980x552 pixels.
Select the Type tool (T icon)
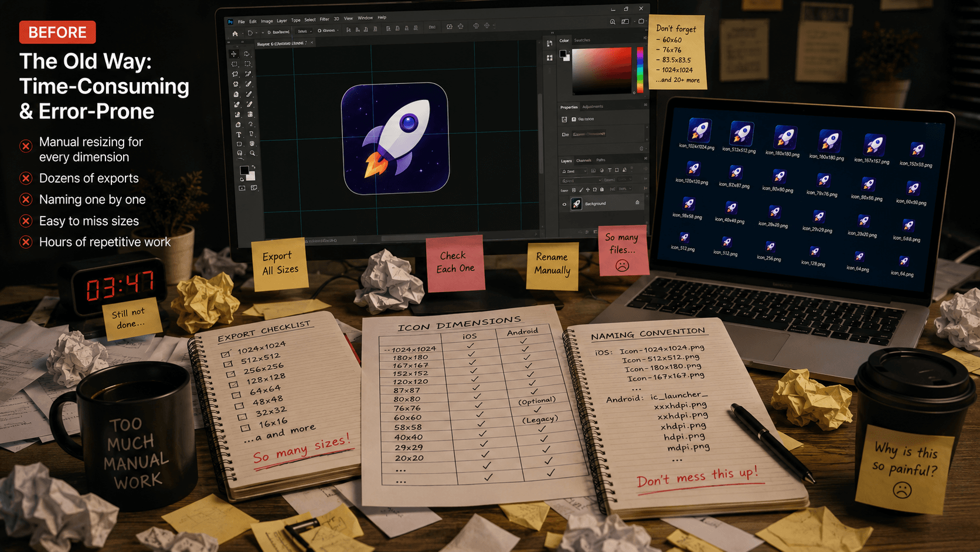pyautogui.click(x=239, y=134)
